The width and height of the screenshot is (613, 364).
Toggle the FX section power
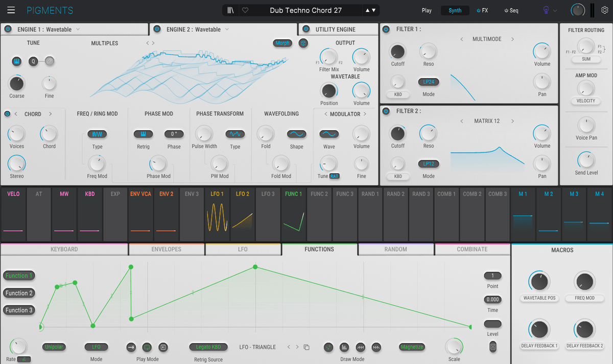479,10
